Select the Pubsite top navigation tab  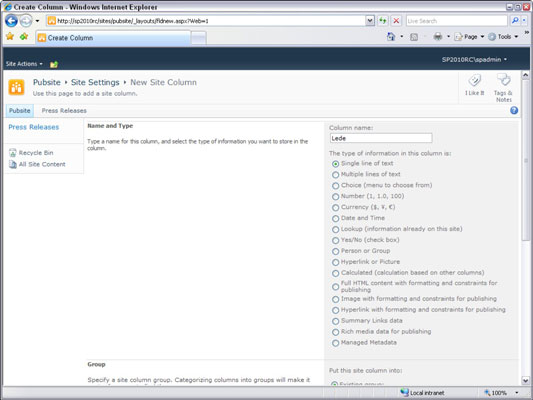pos(19,110)
